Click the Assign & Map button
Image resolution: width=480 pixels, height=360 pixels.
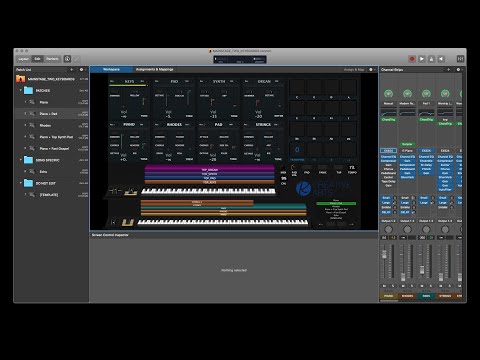click(354, 69)
